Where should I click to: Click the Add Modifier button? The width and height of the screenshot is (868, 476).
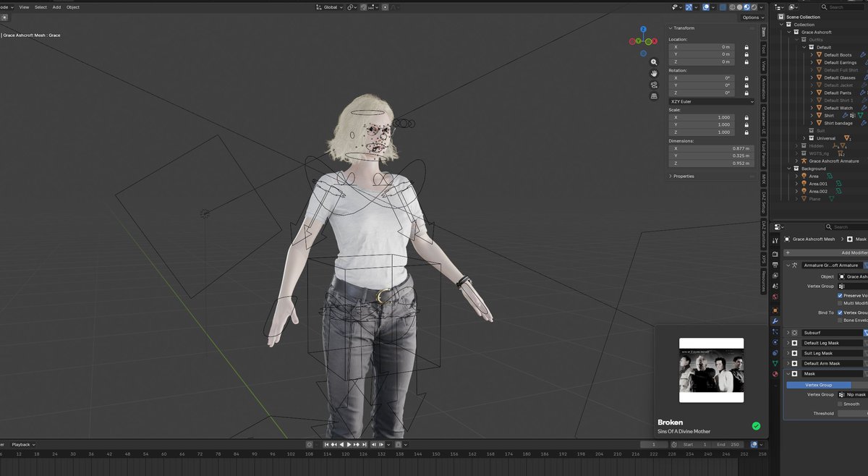click(x=825, y=252)
